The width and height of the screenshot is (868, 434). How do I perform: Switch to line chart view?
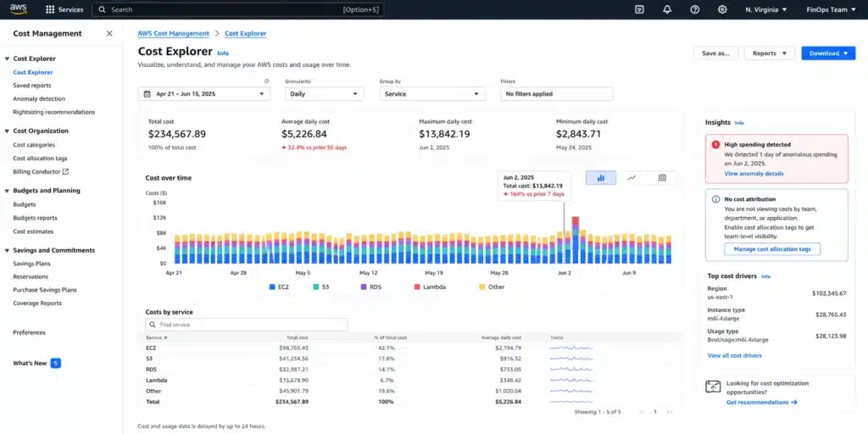pos(632,178)
